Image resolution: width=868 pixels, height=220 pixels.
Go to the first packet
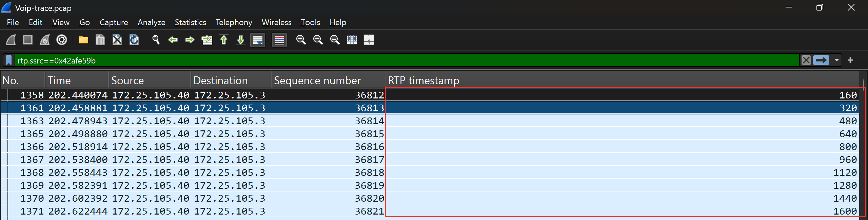[224, 40]
